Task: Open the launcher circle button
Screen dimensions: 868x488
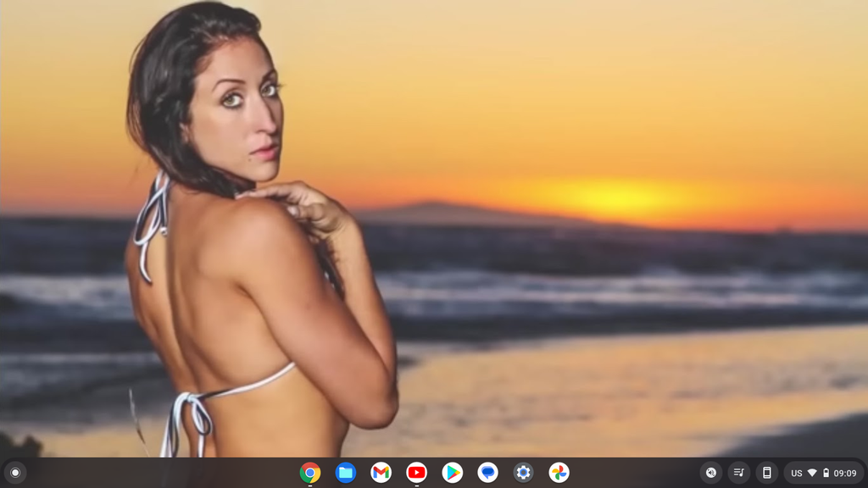Action: coord(15,473)
